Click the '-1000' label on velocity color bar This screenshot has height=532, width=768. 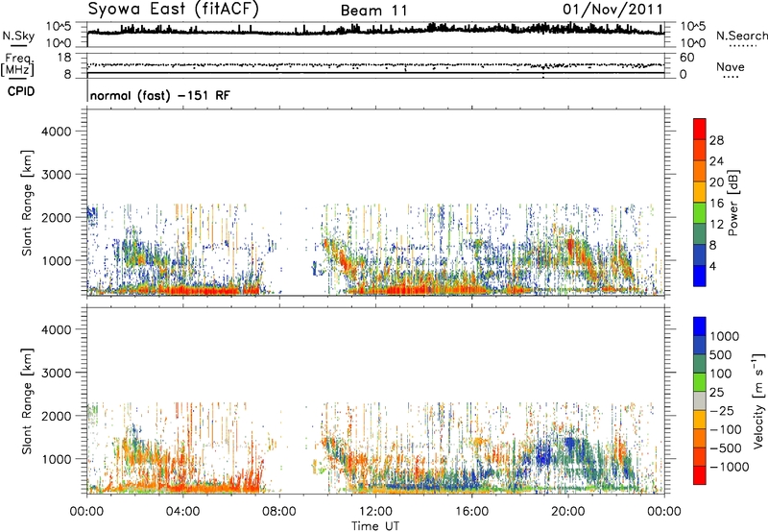730,467
